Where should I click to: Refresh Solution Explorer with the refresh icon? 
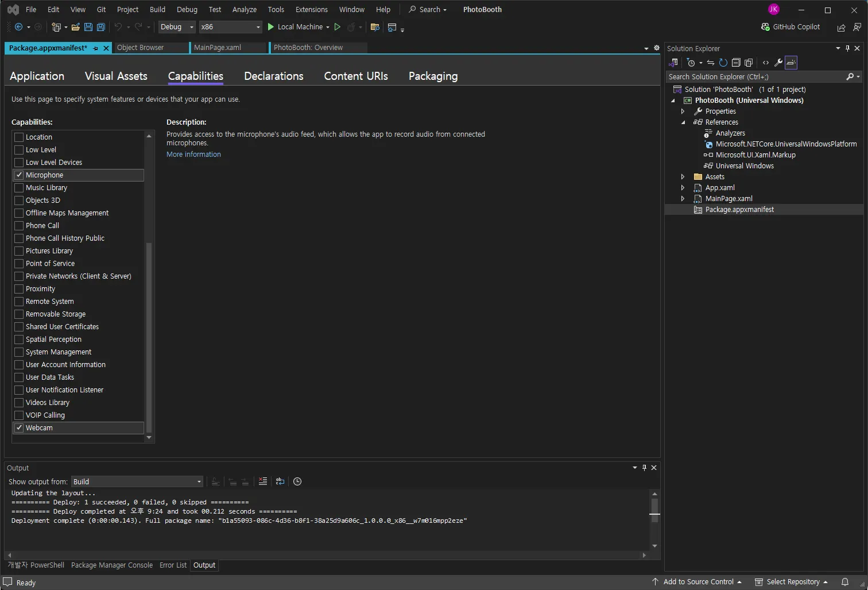pyautogui.click(x=723, y=63)
